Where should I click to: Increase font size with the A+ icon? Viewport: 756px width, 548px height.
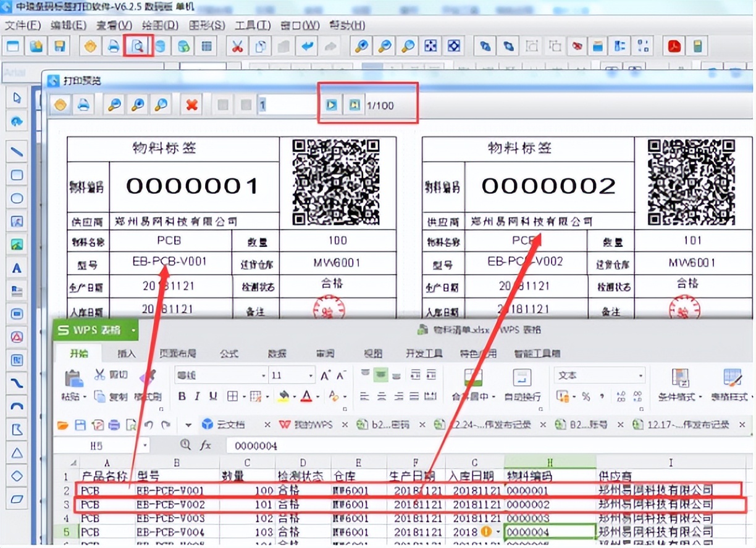tap(325, 375)
